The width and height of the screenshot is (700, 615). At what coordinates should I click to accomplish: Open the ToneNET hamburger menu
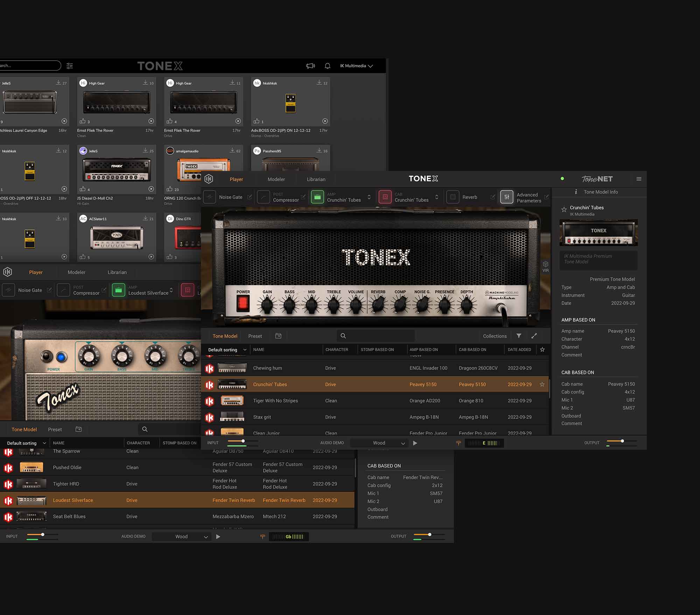pyautogui.click(x=639, y=179)
